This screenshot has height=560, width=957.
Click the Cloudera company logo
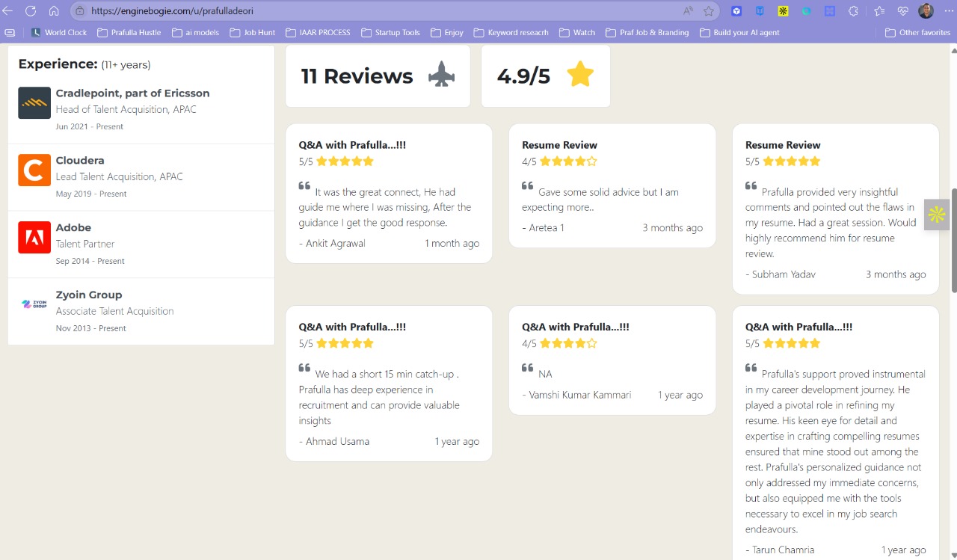[34, 170]
